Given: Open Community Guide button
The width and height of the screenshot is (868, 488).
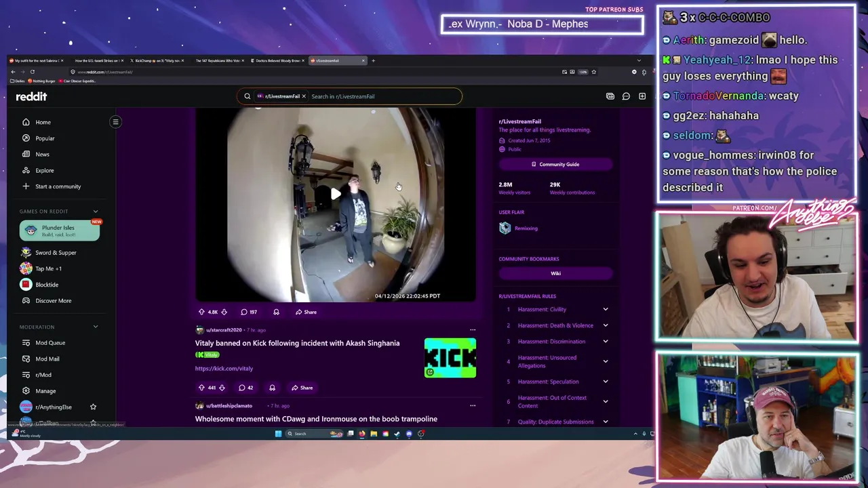Looking at the screenshot, I should (x=555, y=164).
